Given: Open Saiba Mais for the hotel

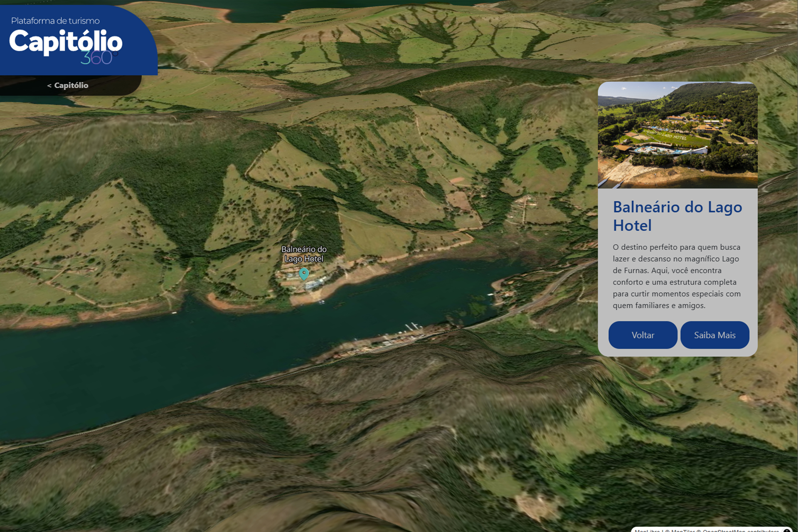Looking at the screenshot, I should (714, 335).
